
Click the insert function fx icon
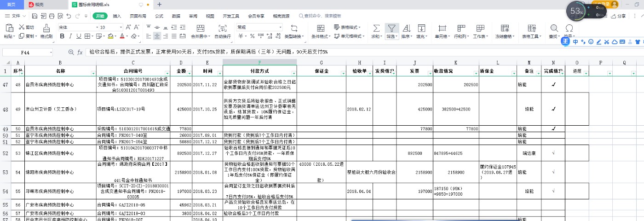(80, 52)
